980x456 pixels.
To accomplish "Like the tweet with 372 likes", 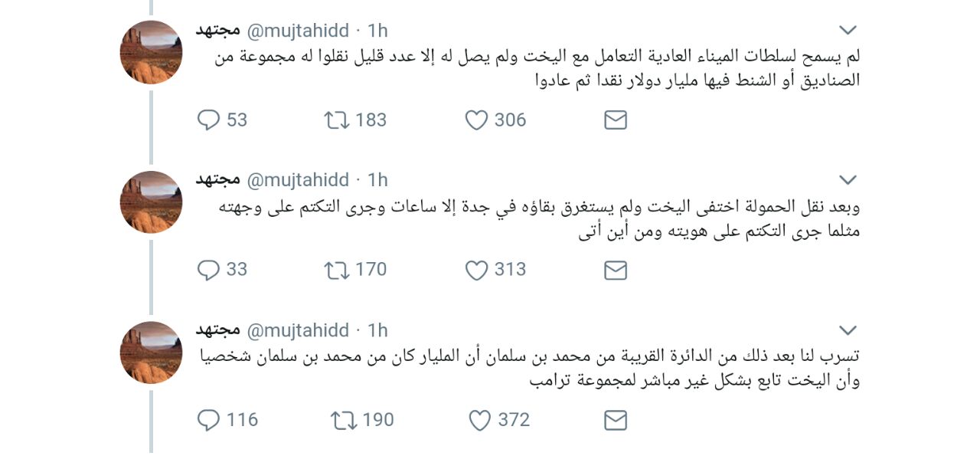I will [480, 420].
